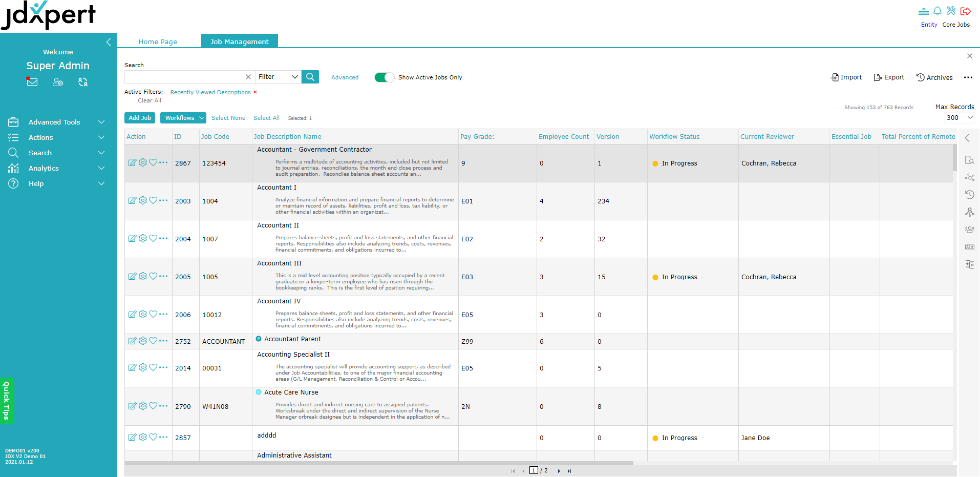Open the history icon in right sidebar
This screenshot has height=477, width=980.
click(969, 195)
